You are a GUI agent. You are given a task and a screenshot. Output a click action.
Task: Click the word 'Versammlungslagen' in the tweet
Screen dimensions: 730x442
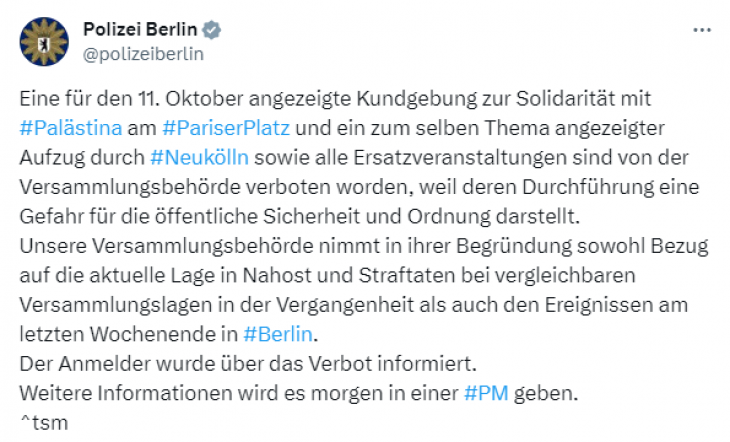tap(115, 305)
